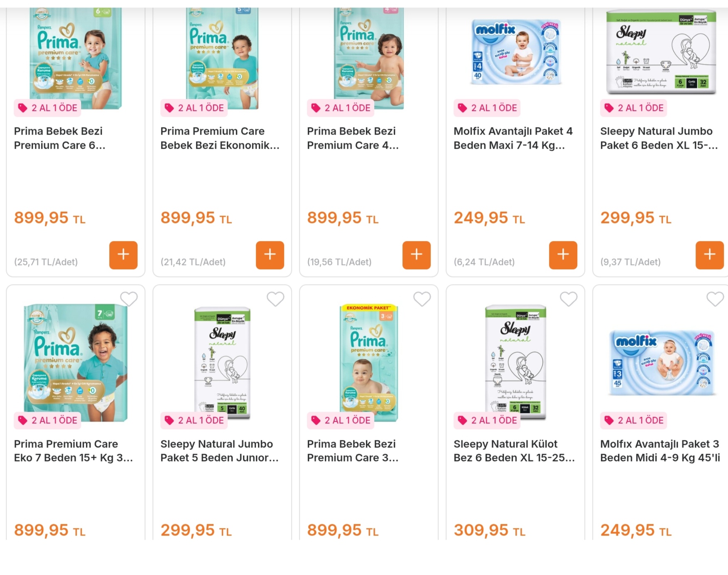728x575 pixels.
Task: Add Prima Premium Care Ekonomik to cart
Action: (x=270, y=255)
